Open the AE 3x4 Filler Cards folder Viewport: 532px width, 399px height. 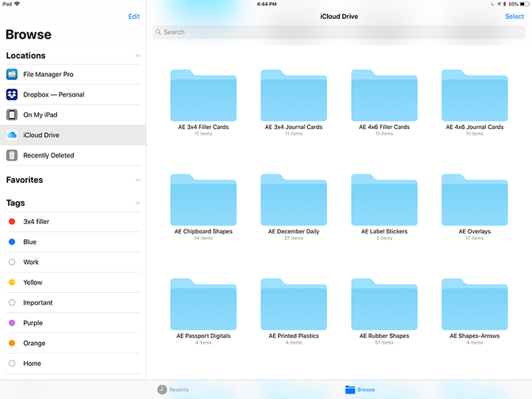(x=203, y=95)
